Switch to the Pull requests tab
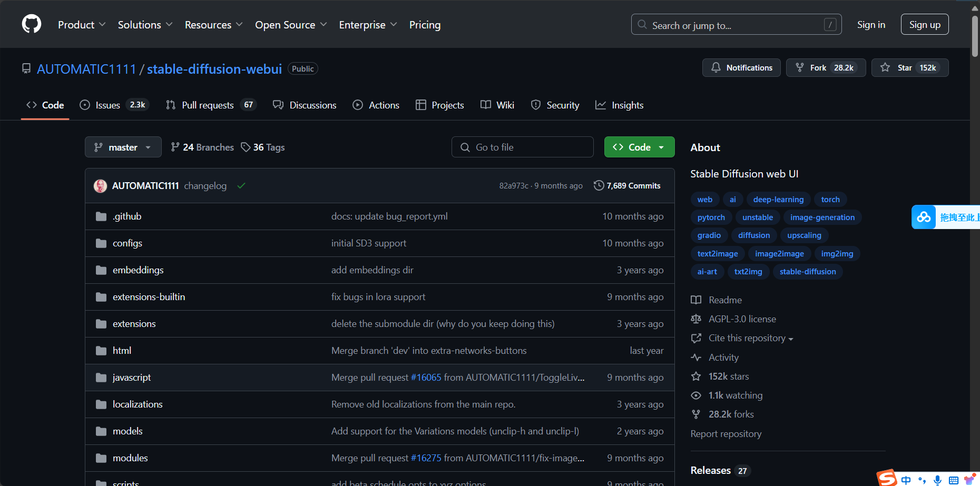Screen dimensions: 980x486 211,105
